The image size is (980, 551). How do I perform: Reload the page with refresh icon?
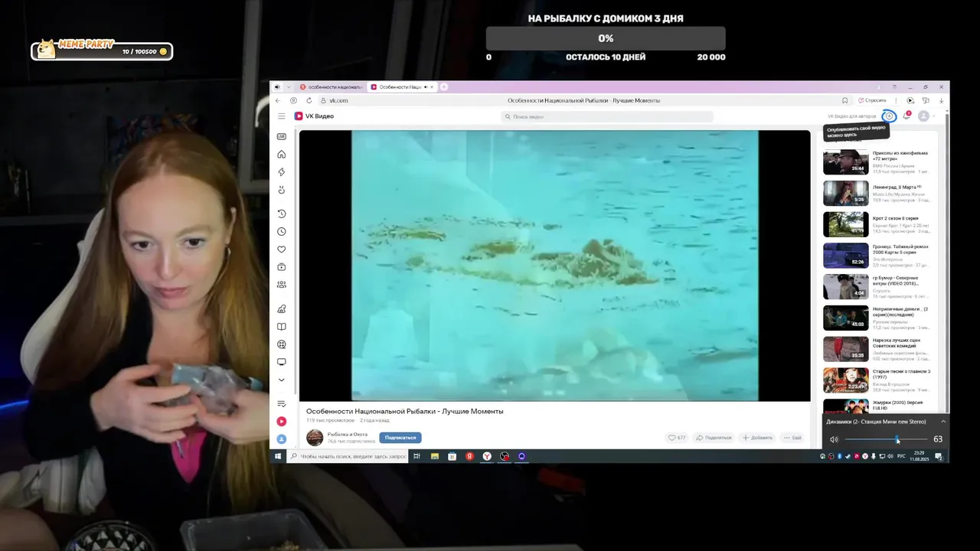(309, 100)
